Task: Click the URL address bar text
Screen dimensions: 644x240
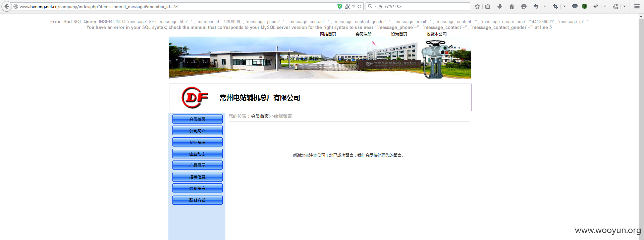Action: [x=99, y=7]
